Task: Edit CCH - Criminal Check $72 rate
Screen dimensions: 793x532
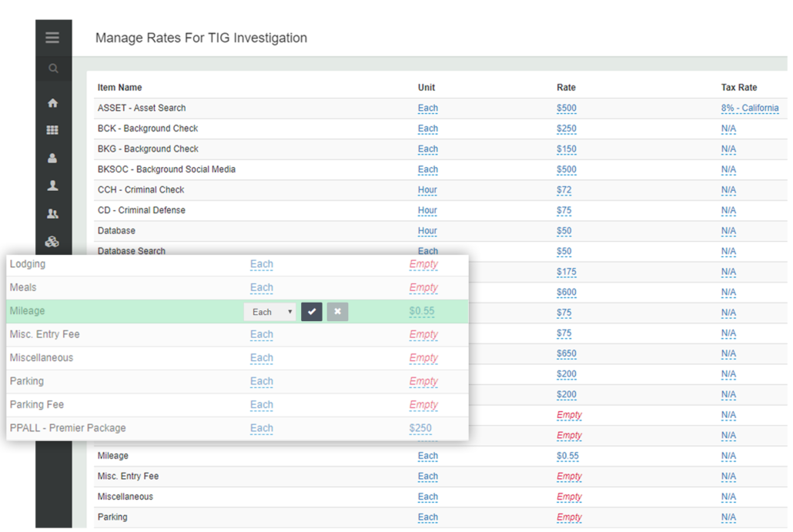Action: [x=564, y=190]
